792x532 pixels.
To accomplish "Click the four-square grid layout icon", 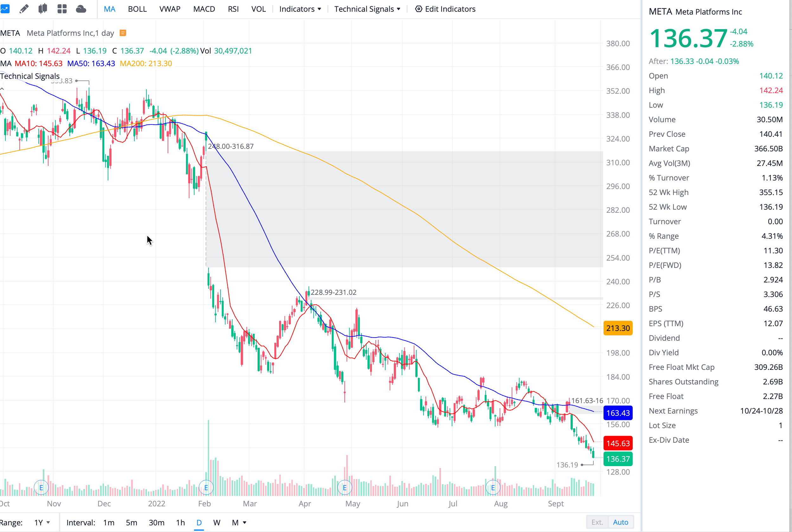I will tap(62, 9).
